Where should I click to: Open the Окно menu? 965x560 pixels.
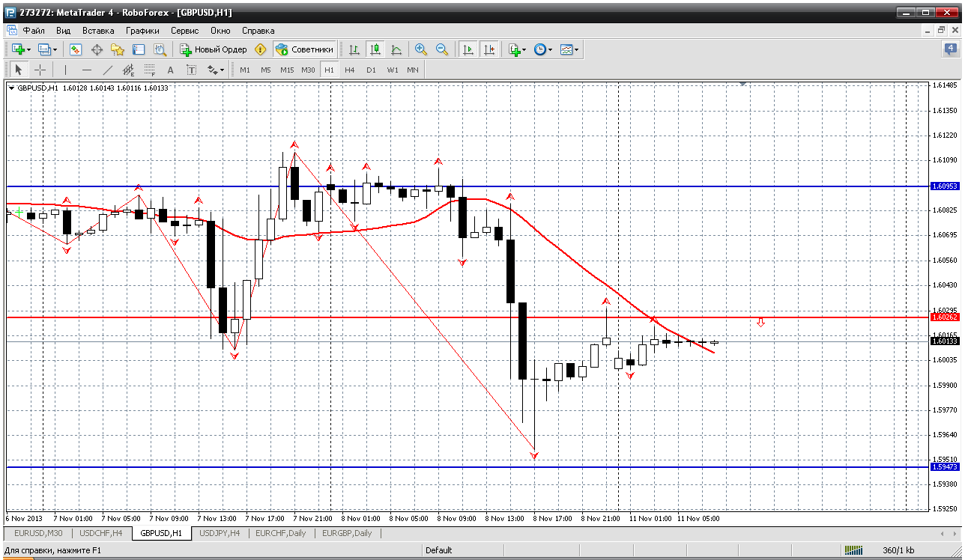coord(220,31)
